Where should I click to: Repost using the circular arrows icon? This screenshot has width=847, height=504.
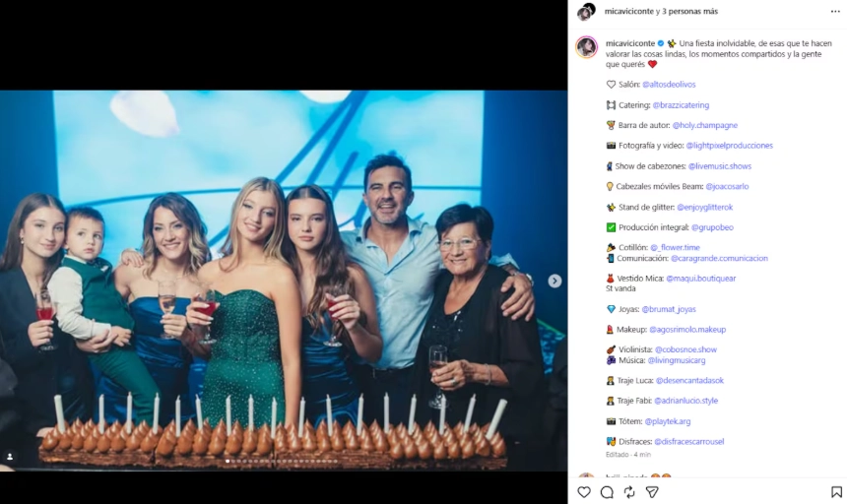(629, 491)
